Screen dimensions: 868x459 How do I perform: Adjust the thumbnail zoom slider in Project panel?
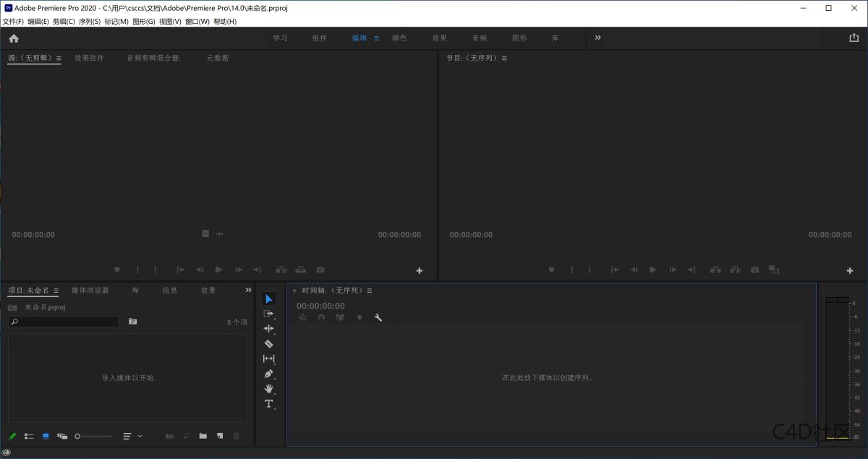(x=94, y=436)
